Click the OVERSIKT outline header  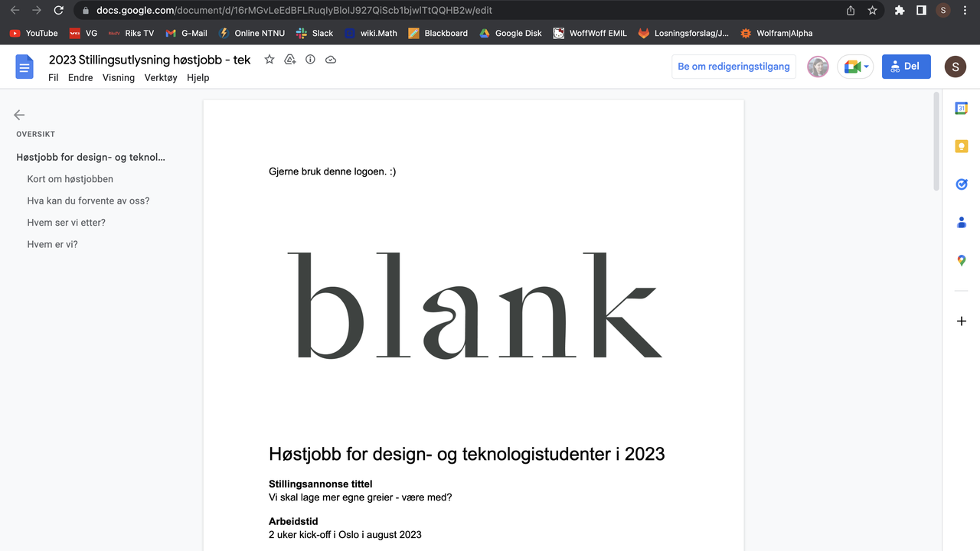coord(35,134)
